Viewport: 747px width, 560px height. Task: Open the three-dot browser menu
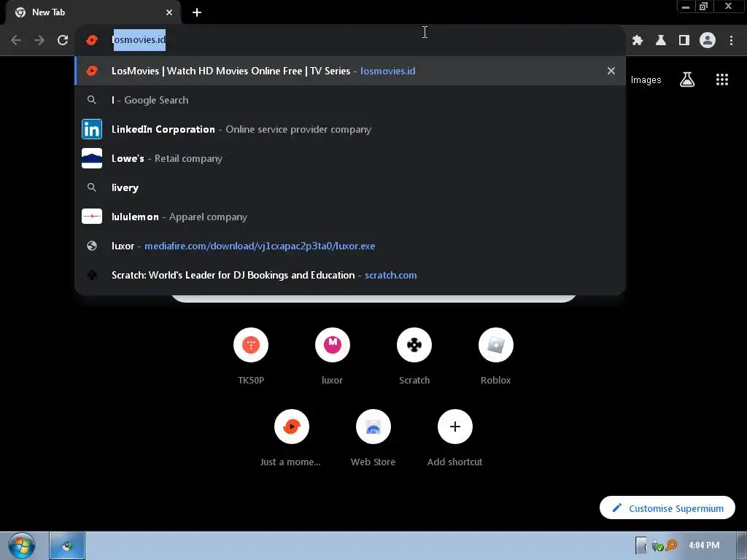click(731, 40)
